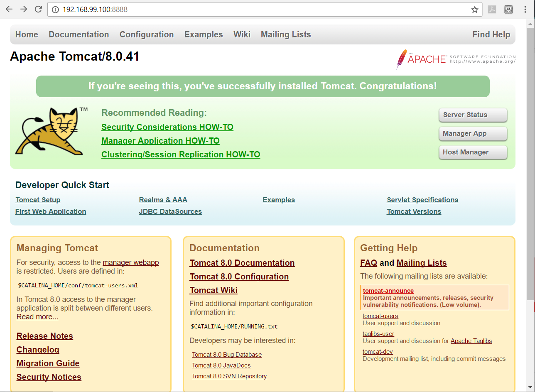This screenshot has height=392, width=535.
Task: Open the PDF extension icon in toolbar
Action: [492, 10]
